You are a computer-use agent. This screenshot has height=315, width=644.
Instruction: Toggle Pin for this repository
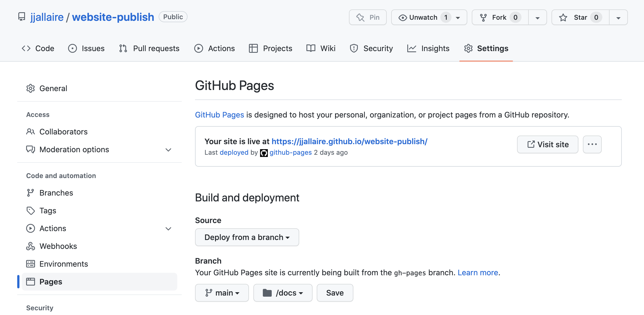click(368, 17)
